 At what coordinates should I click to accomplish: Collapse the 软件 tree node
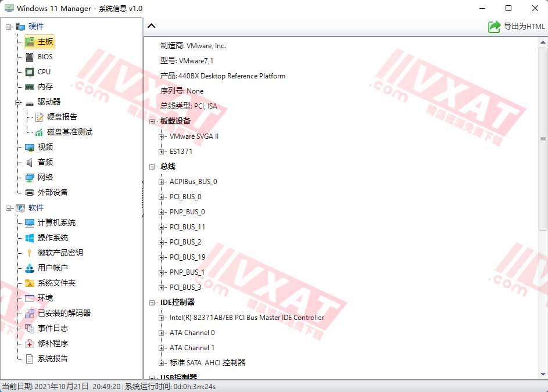[x=9, y=208]
